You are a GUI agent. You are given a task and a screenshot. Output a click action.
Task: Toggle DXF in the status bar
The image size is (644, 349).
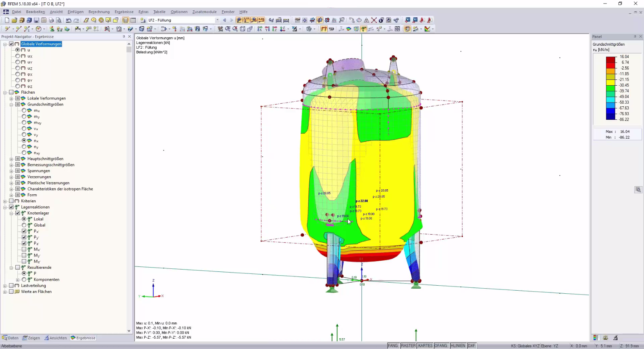pyautogui.click(x=471, y=346)
